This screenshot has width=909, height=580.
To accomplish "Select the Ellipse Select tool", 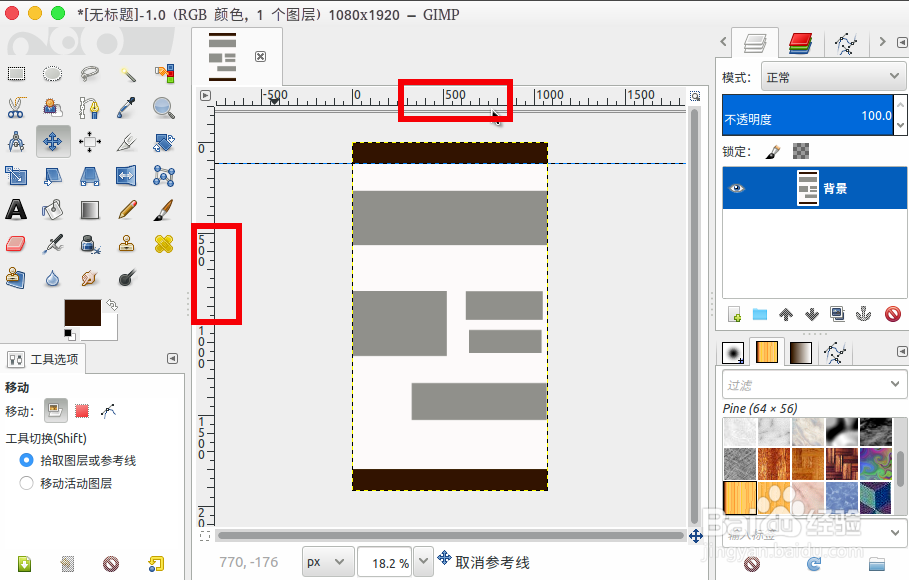I will tap(53, 74).
